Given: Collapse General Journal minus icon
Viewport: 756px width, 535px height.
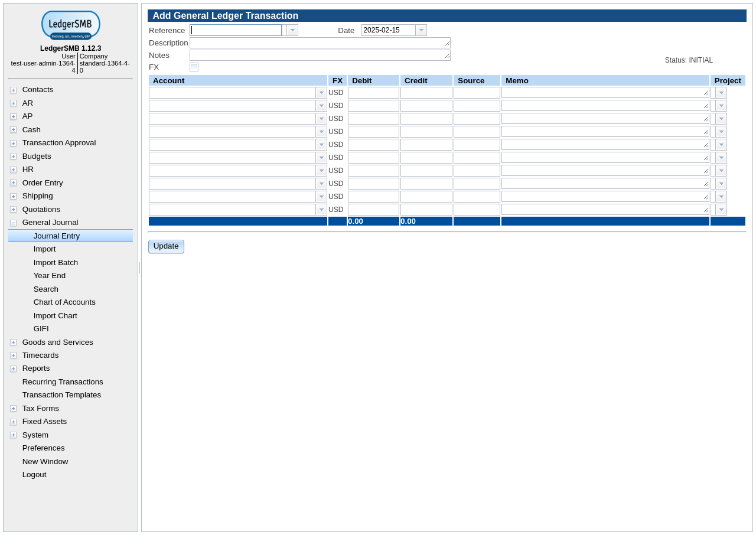Looking at the screenshot, I should pyautogui.click(x=13, y=223).
